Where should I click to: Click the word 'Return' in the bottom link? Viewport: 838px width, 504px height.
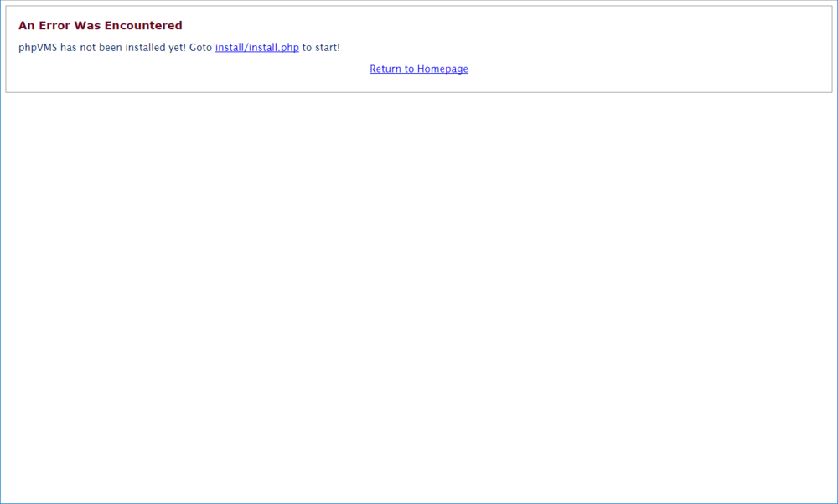tap(386, 69)
